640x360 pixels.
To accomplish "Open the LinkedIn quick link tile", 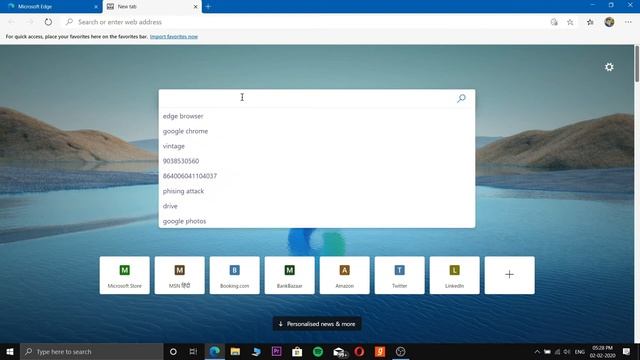I will pyautogui.click(x=454, y=275).
